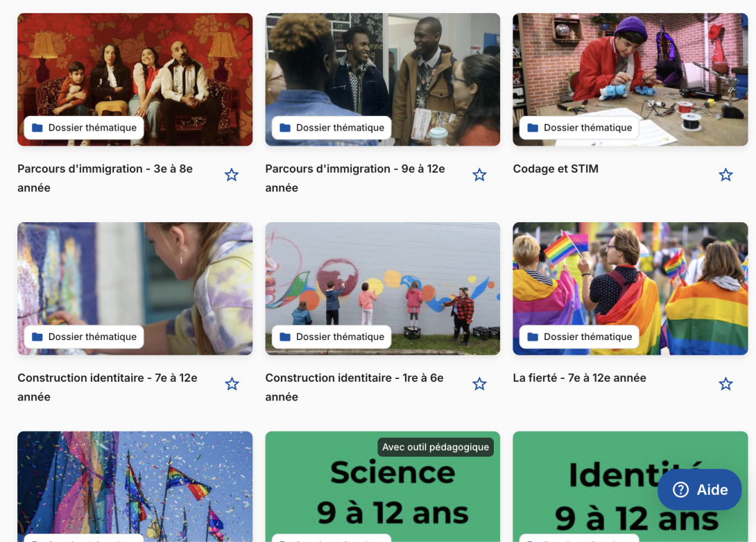756x542 pixels.
Task: Click folder icon on Codage et STIM badge
Action: tap(533, 128)
